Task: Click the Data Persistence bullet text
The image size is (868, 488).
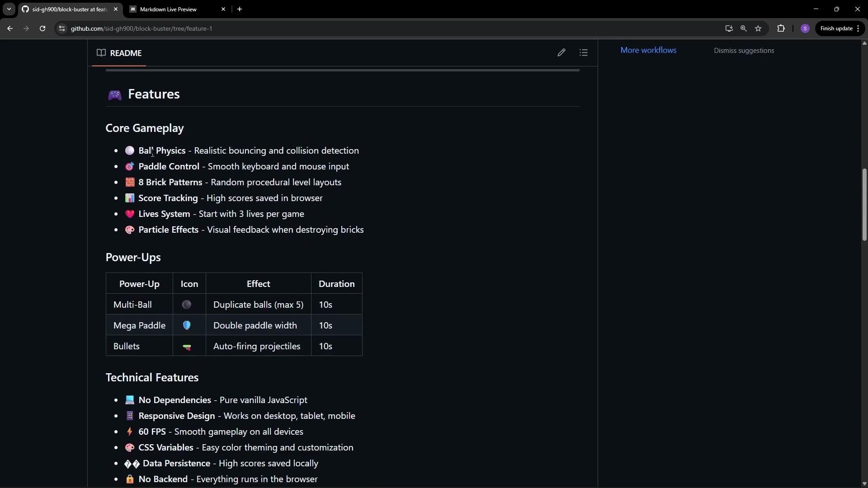Action: coord(231,463)
